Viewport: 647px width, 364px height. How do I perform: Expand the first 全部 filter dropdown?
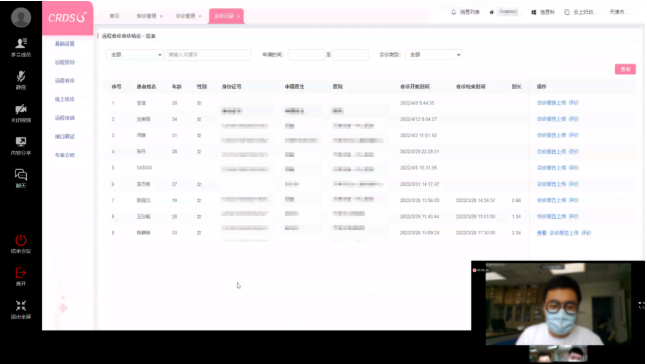[135, 54]
